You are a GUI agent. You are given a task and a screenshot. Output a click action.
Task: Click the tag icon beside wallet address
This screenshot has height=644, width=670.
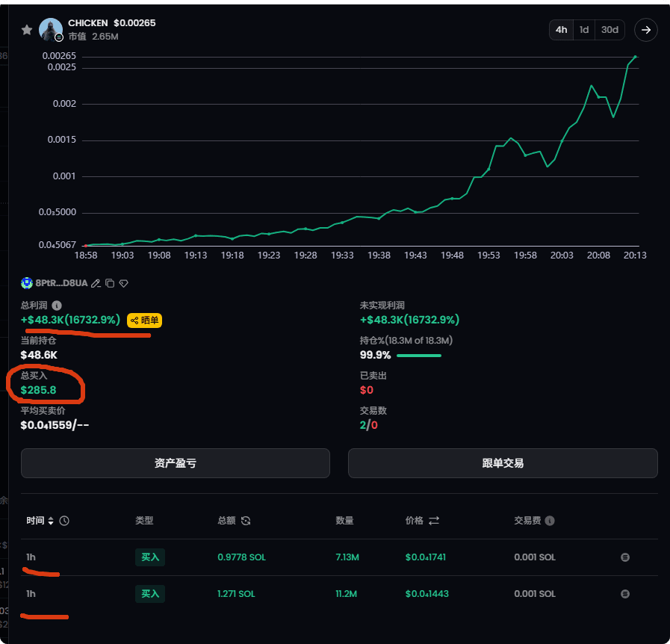click(x=123, y=283)
